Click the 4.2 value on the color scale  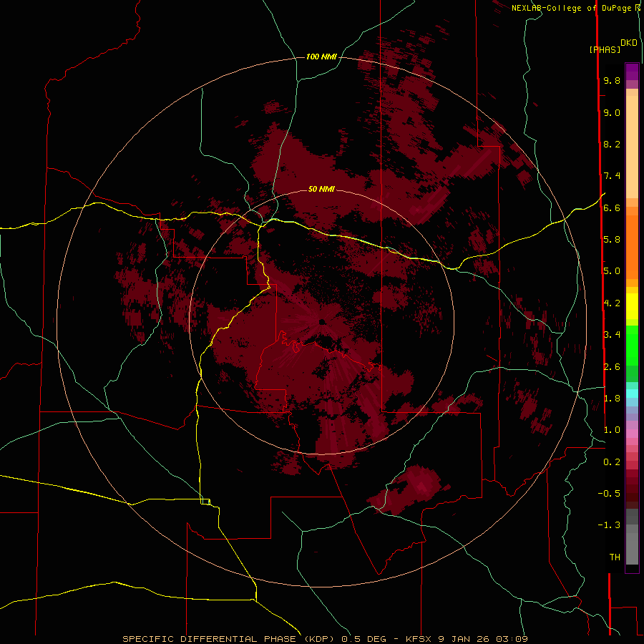coord(612,303)
